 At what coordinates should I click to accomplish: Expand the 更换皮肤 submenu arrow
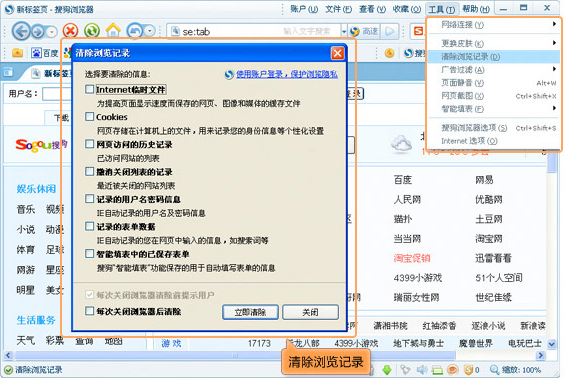(x=554, y=43)
